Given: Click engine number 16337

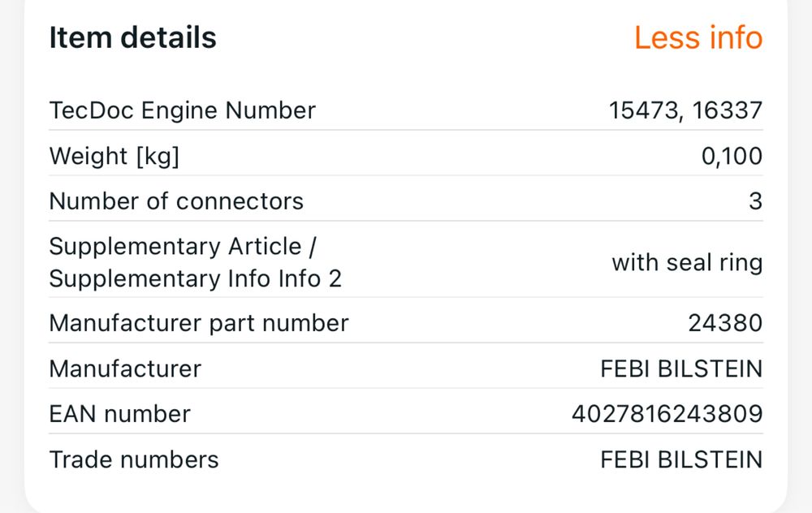Looking at the screenshot, I should [727, 110].
